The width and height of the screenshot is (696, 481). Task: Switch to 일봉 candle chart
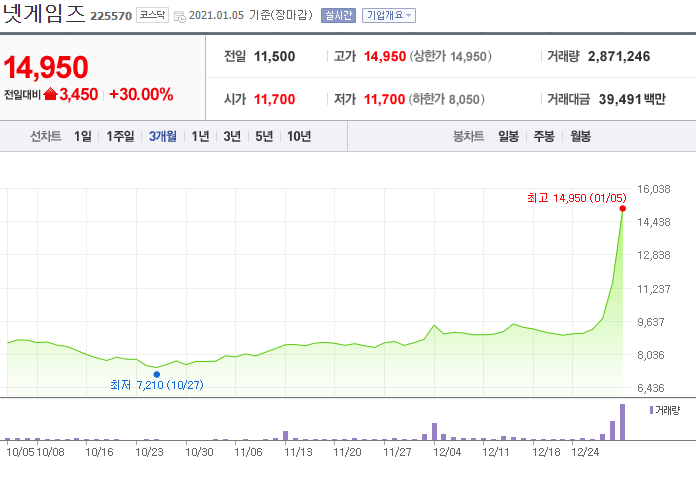508,136
